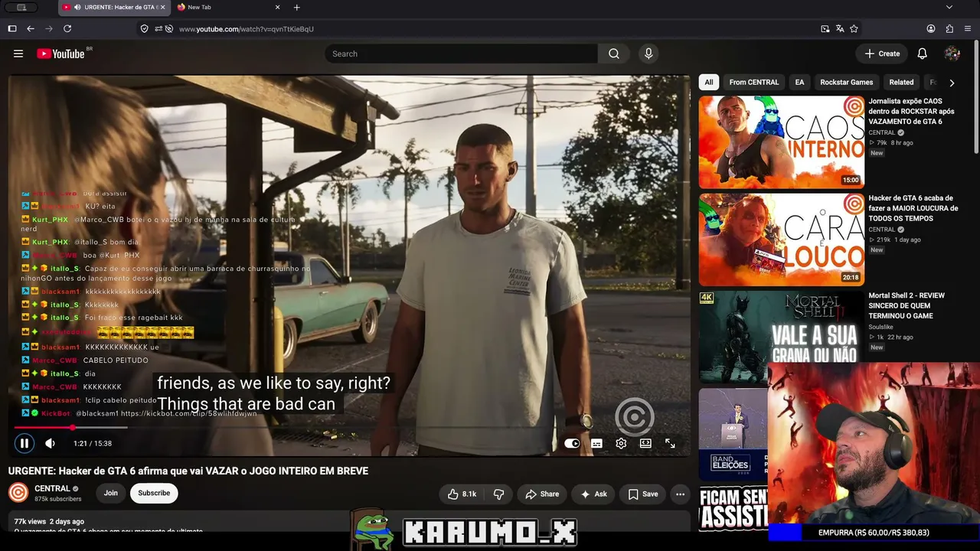980x551 pixels.
Task: Expand the list-all-tabs chevron
Action: pyautogui.click(x=949, y=8)
